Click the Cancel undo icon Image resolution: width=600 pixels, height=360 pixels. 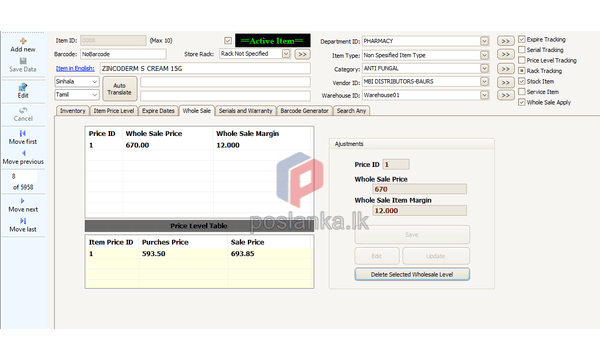23,110
